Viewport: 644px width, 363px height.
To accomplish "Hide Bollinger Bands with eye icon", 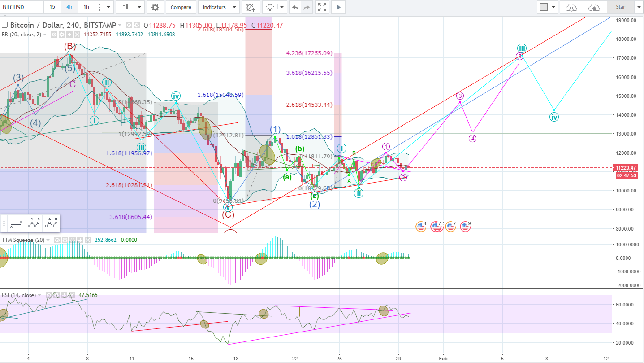I will click(54, 35).
